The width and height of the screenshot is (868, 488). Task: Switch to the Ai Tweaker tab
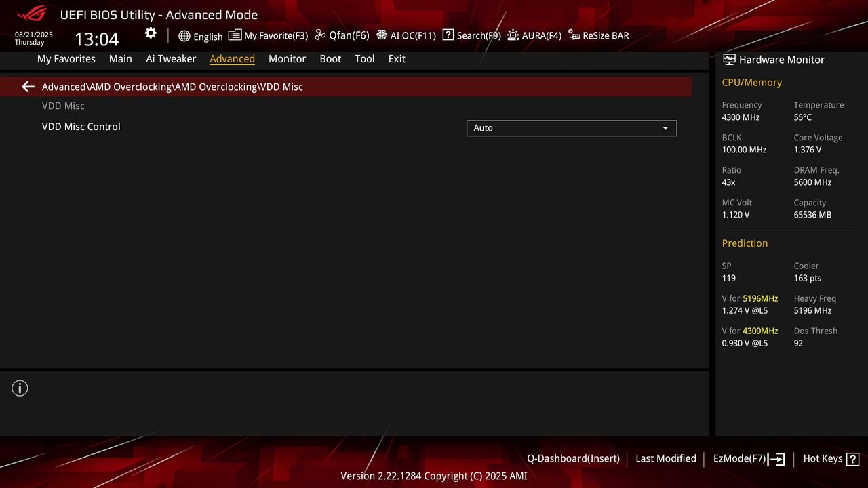(x=171, y=59)
